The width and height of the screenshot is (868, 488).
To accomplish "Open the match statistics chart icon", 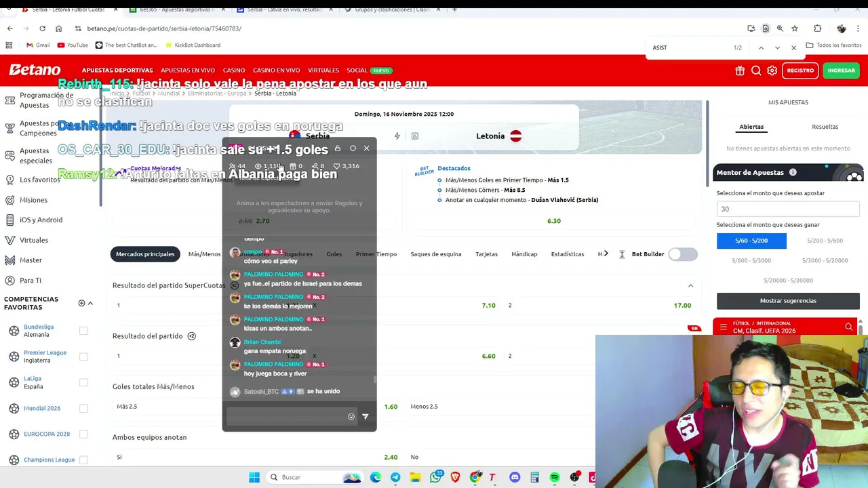I will point(415,136).
